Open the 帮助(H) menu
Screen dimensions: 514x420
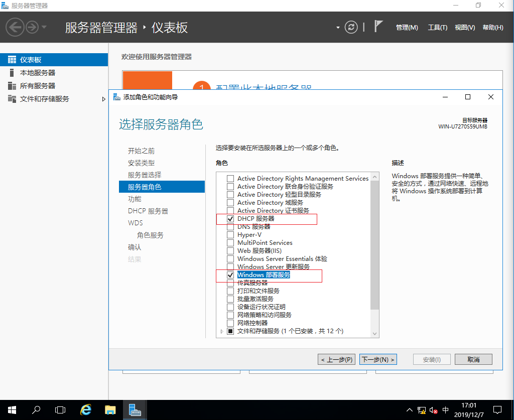(x=493, y=28)
